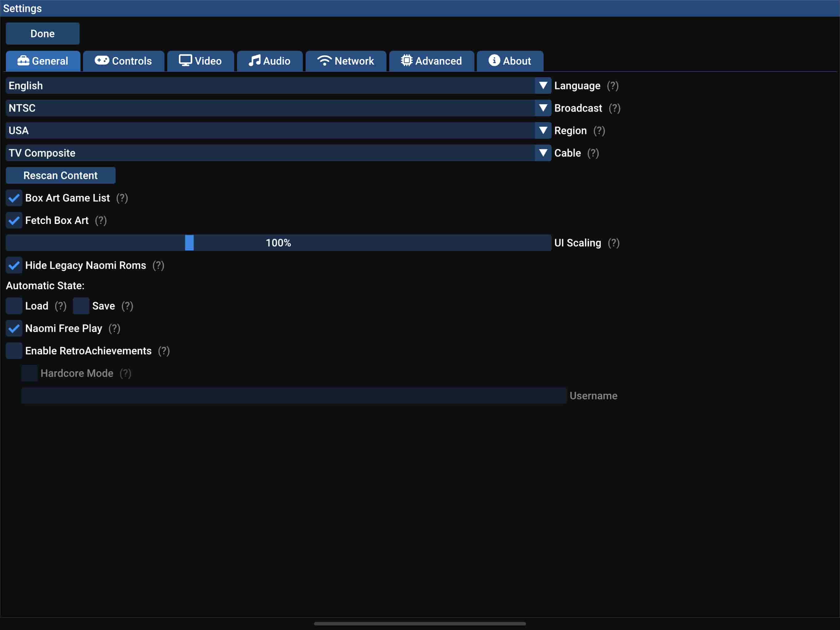Viewport: 840px width, 630px height.
Task: Show help for automatic state Save
Action: point(127,306)
